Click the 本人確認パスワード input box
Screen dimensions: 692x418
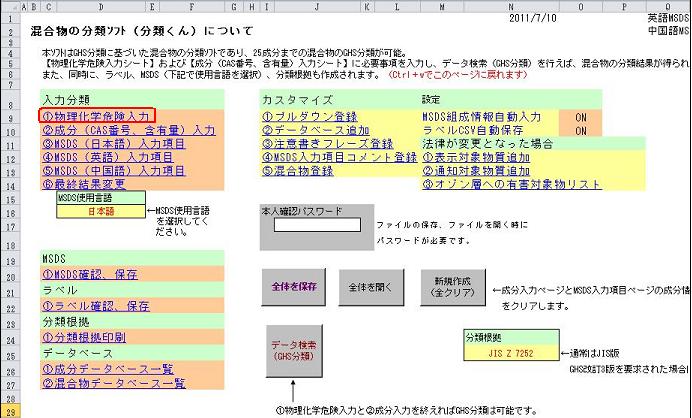coord(317,225)
